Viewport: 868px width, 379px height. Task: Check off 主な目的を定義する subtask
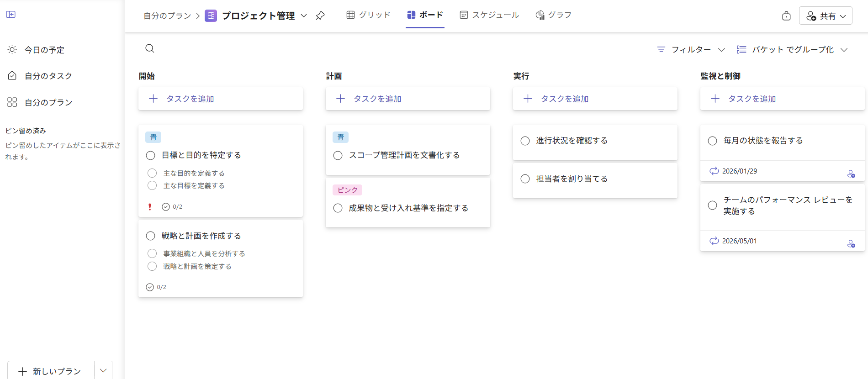pos(152,173)
